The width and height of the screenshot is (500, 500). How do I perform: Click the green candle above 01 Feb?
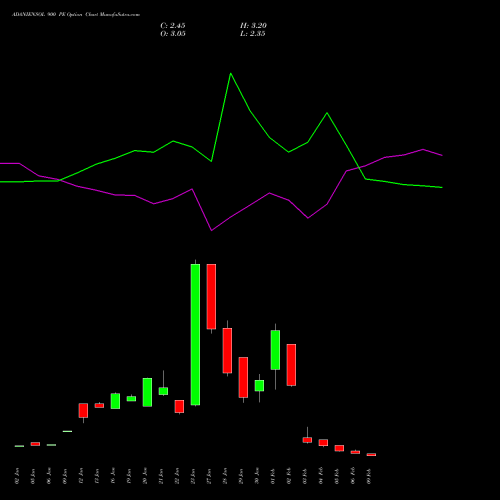coord(275,350)
